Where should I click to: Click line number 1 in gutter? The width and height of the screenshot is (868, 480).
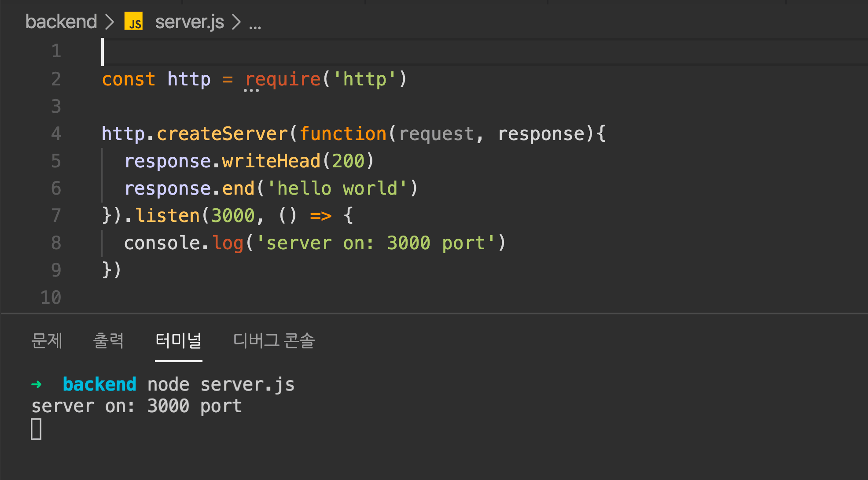point(56,52)
